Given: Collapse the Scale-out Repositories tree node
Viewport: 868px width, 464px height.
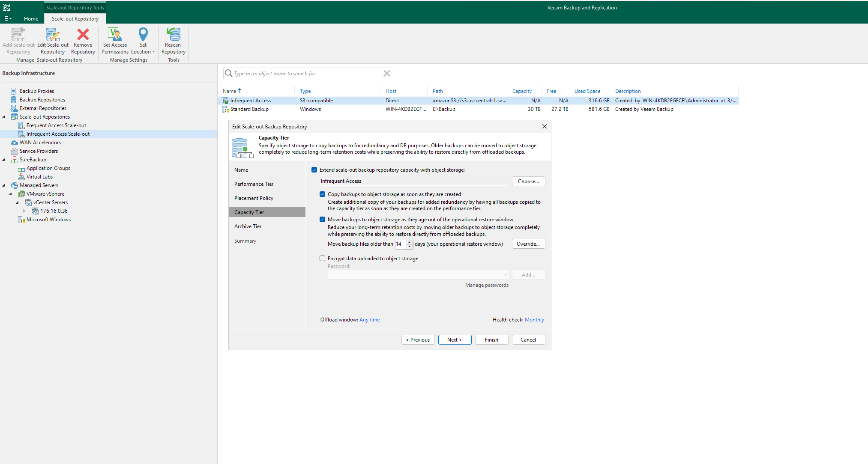Looking at the screenshot, I should (4, 117).
